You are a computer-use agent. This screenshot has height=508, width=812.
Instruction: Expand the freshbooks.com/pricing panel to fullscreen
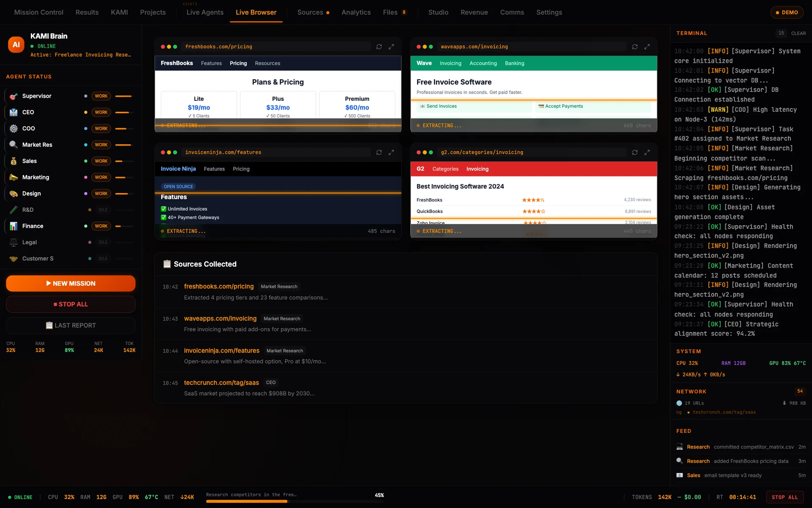(x=391, y=47)
